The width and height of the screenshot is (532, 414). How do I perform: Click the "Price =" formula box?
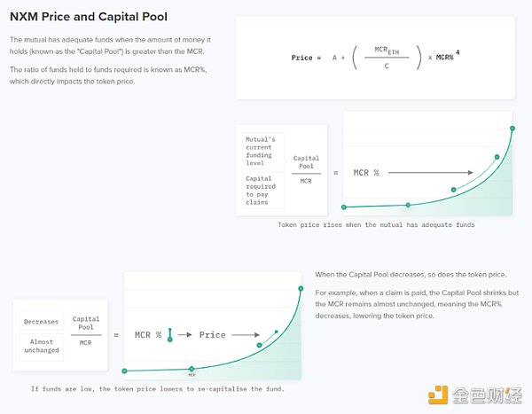375,58
